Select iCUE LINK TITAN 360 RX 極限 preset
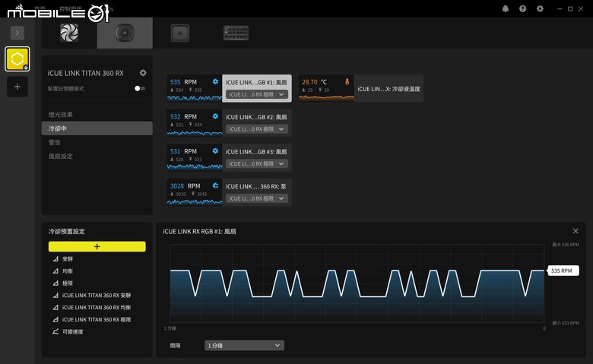Image resolution: width=593 pixels, height=364 pixels. click(x=97, y=319)
